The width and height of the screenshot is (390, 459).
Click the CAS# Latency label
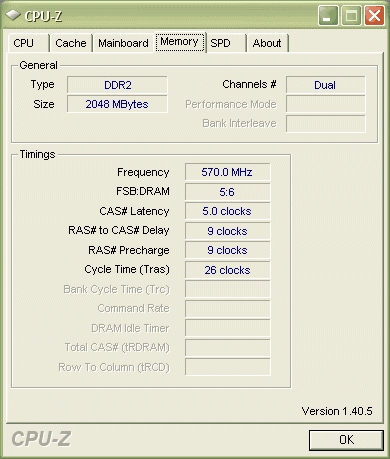[x=134, y=211]
